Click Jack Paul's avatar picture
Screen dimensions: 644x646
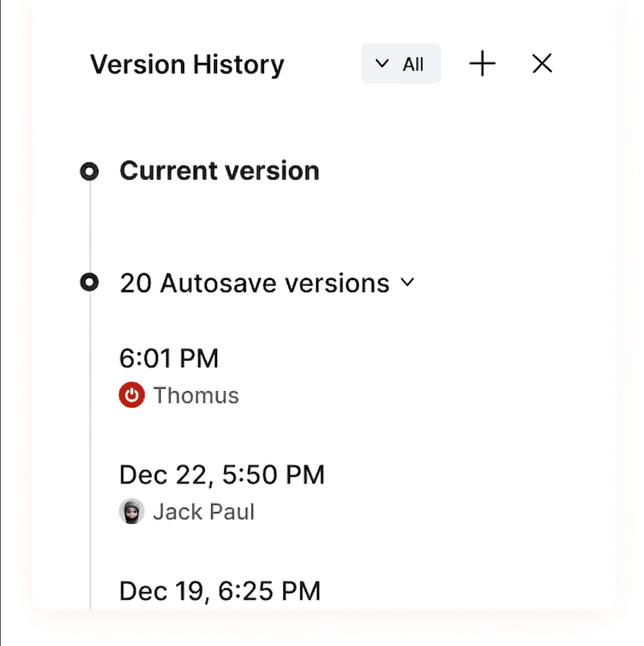(132, 512)
